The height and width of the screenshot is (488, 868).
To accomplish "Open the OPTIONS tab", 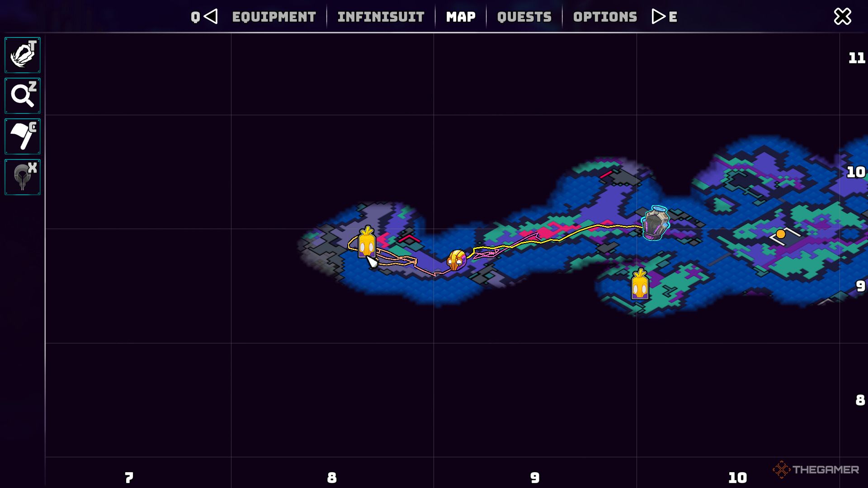I will [x=604, y=17].
